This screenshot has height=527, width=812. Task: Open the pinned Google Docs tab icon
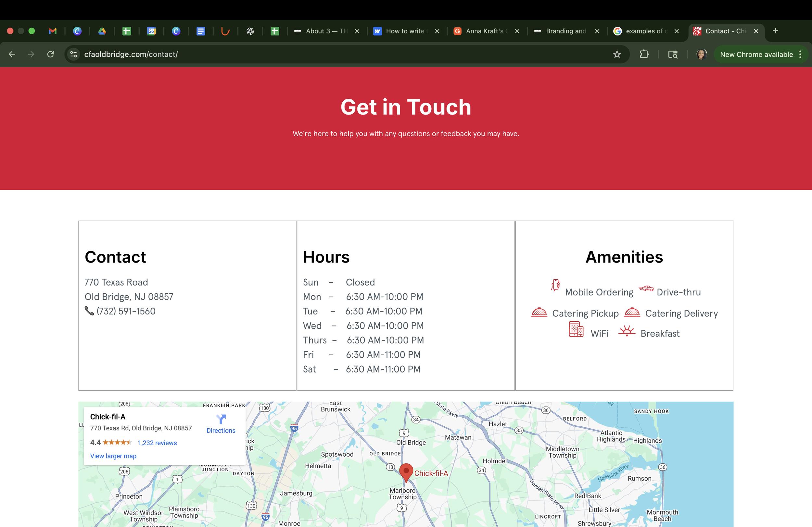coord(201,31)
